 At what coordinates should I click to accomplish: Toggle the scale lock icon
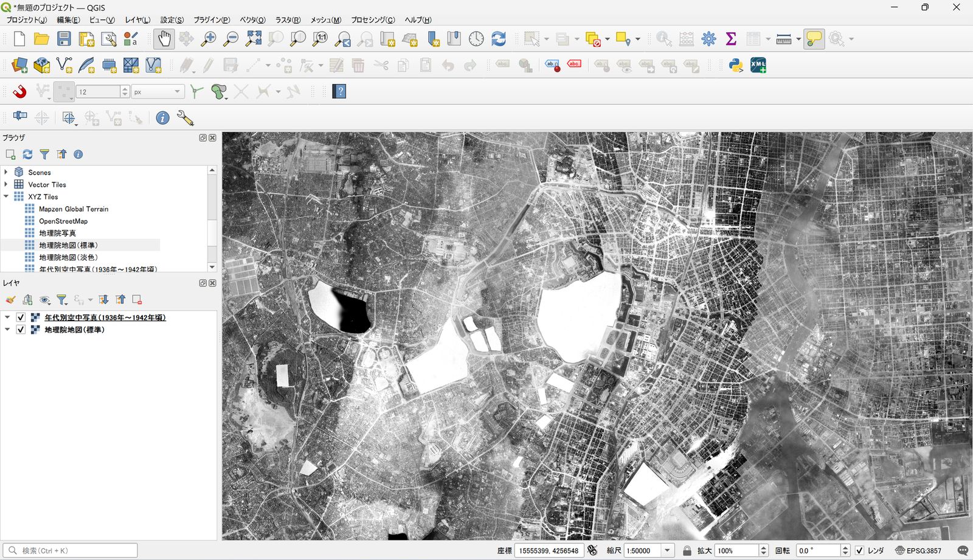[687, 550]
